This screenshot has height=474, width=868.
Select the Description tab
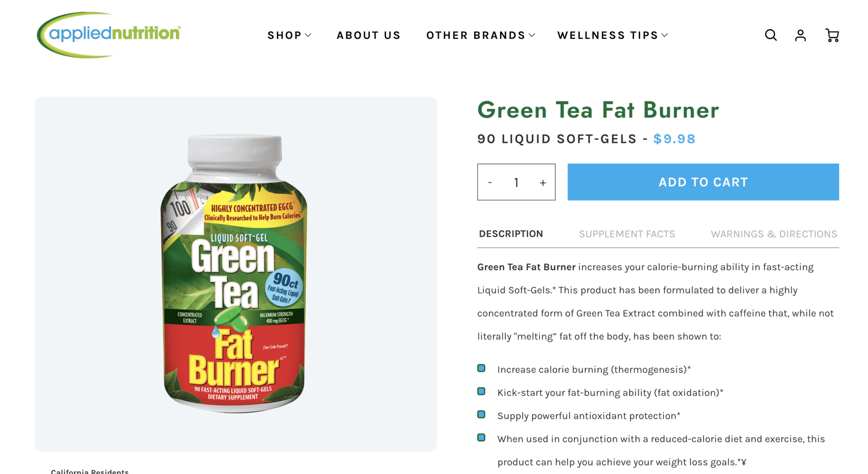tap(511, 234)
